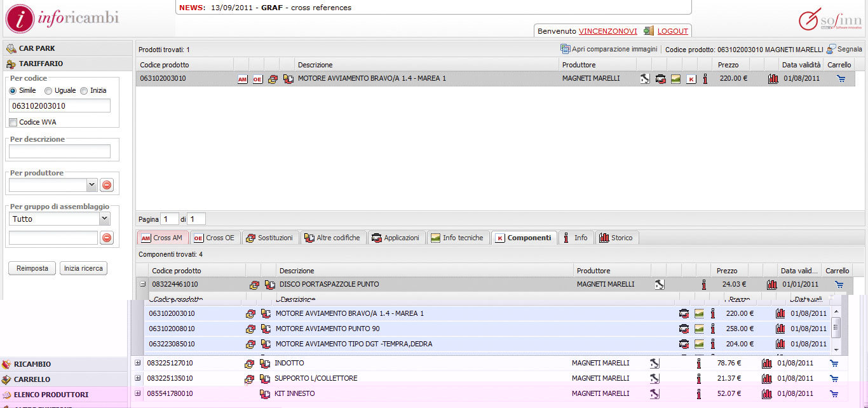Expand the 083225135010 row

tap(138, 378)
